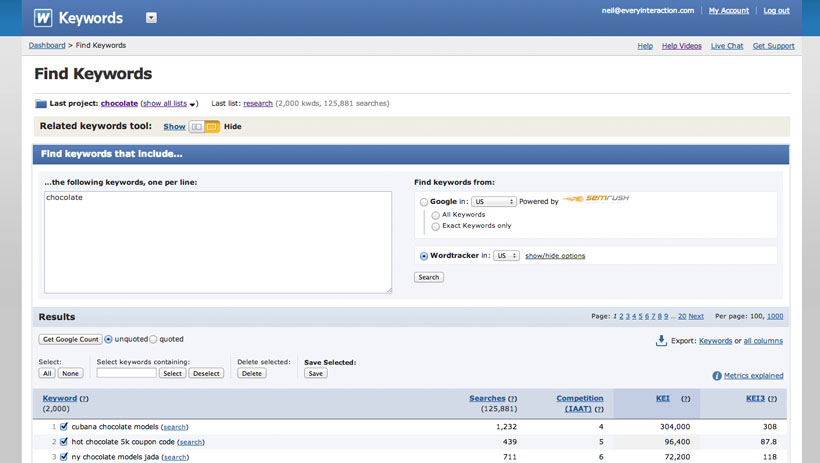Sort by the KEI column header

point(663,399)
